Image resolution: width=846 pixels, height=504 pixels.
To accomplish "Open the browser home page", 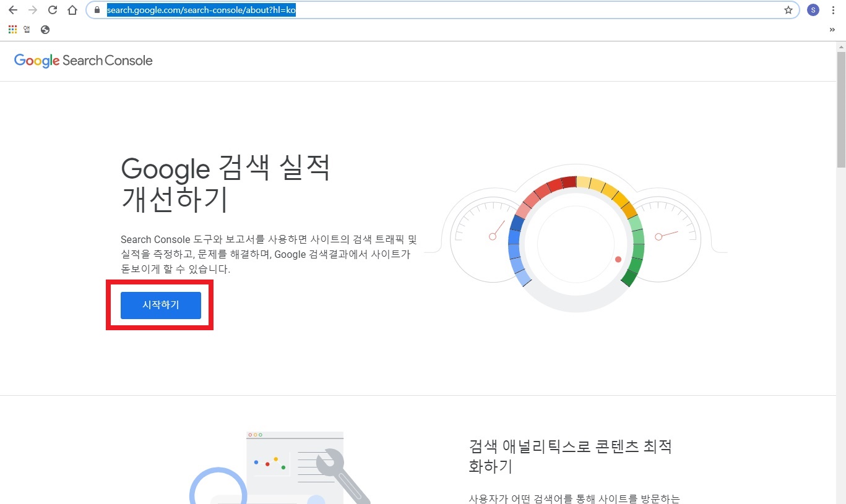I will tap(72, 10).
